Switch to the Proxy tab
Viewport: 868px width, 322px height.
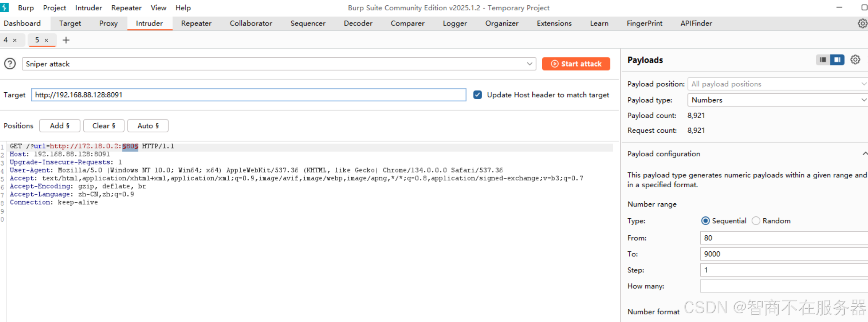point(108,23)
